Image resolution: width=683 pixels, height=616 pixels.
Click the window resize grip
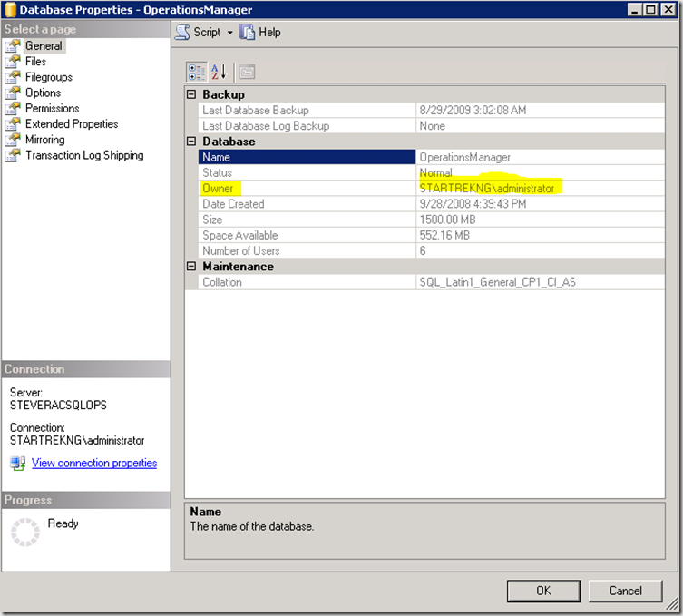click(x=673, y=603)
